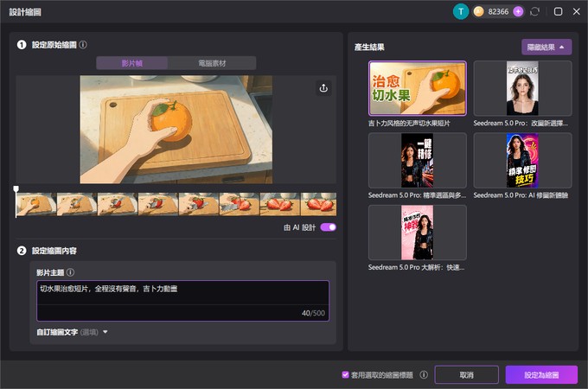Click the 82366 credits count

coord(498,11)
